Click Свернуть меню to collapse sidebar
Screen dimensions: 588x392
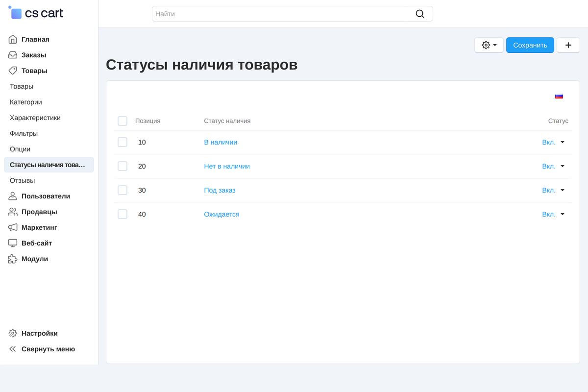(49, 349)
